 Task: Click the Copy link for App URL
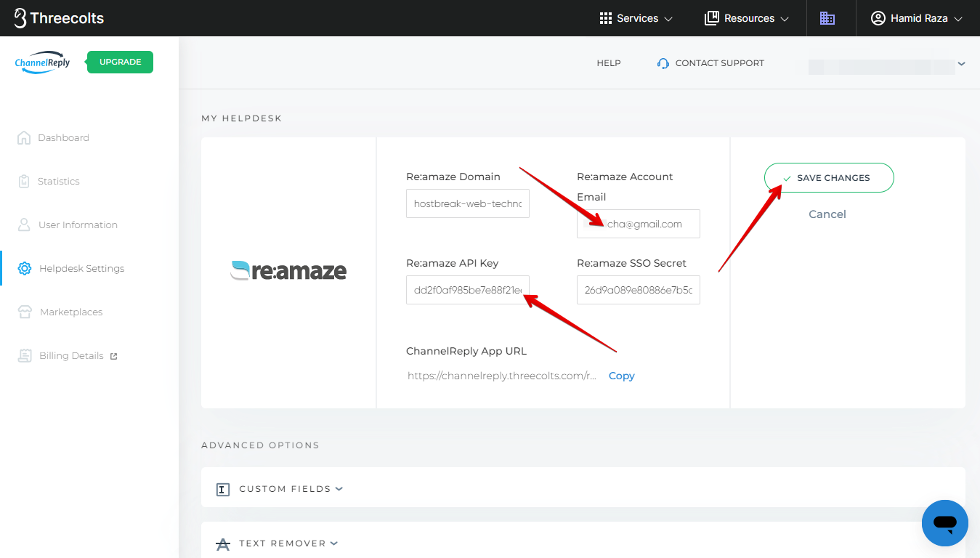622,376
